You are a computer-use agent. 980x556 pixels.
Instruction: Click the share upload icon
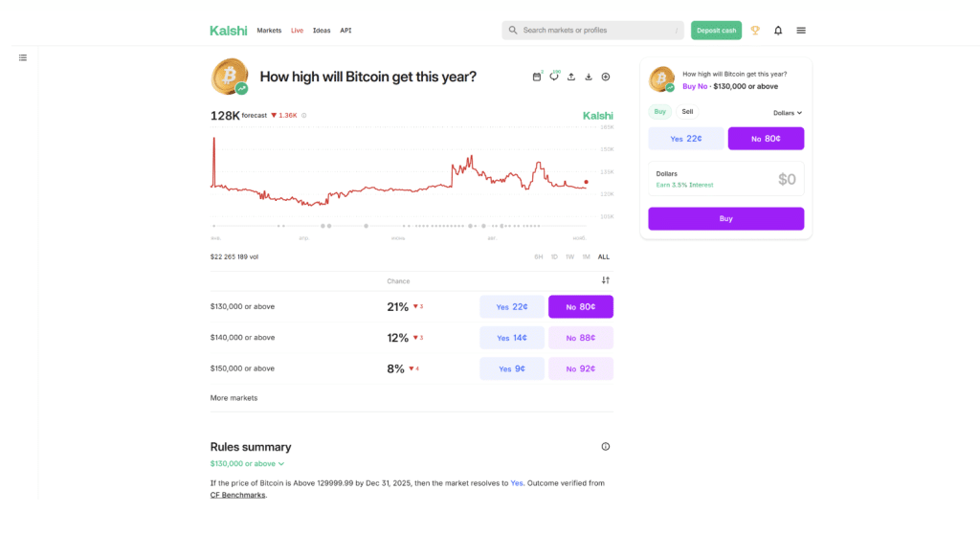tap(571, 77)
